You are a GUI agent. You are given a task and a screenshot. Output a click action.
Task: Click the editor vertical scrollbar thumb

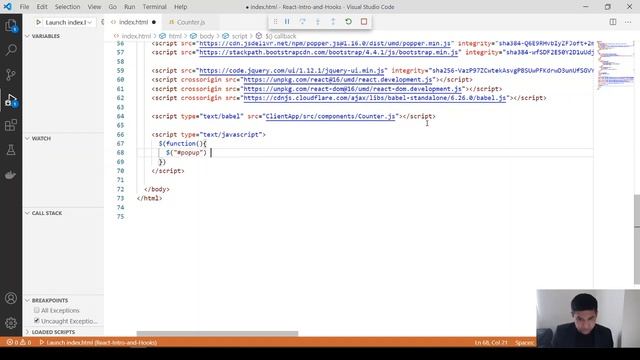[x=637, y=240]
